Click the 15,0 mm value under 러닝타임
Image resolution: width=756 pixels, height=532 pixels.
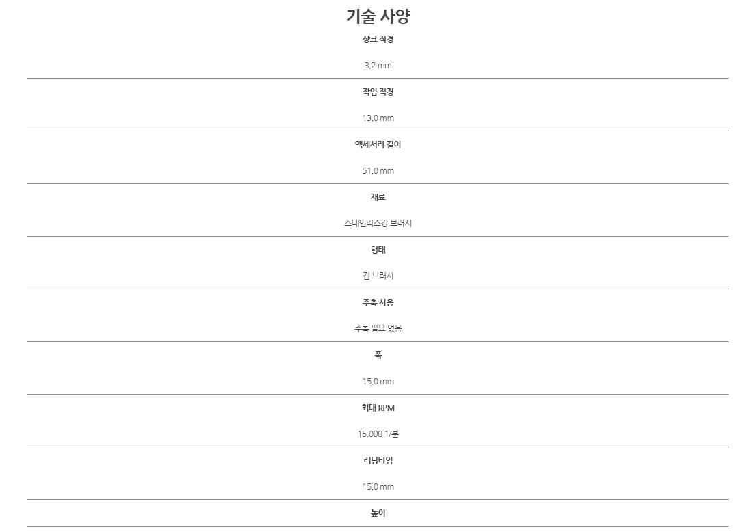point(378,487)
